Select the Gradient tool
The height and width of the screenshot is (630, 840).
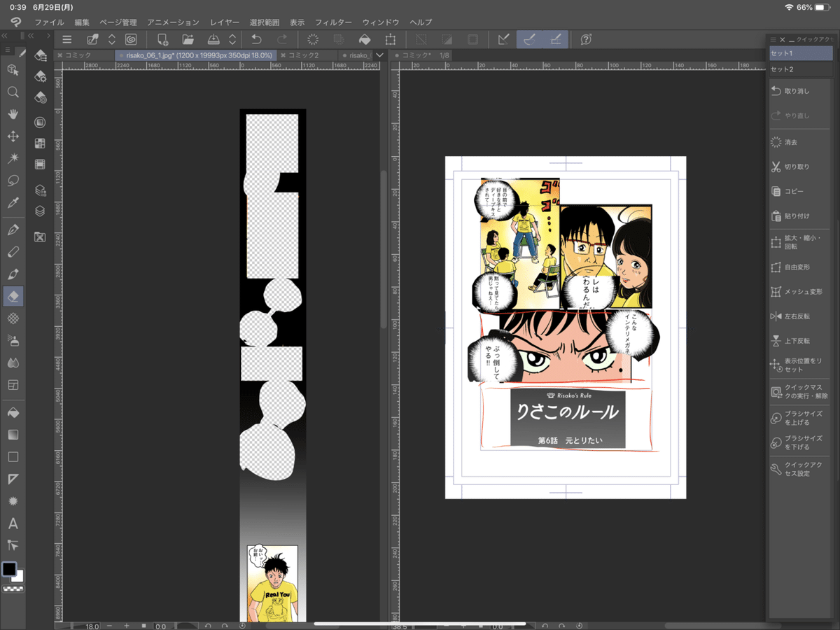click(13, 435)
